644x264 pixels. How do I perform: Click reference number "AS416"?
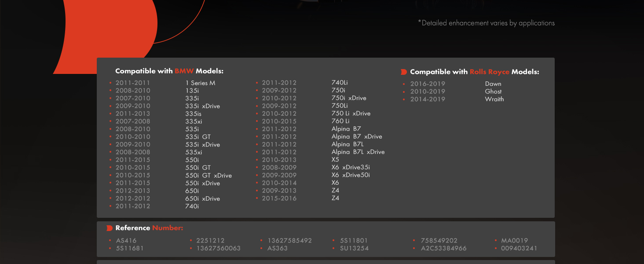(x=126, y=241)
